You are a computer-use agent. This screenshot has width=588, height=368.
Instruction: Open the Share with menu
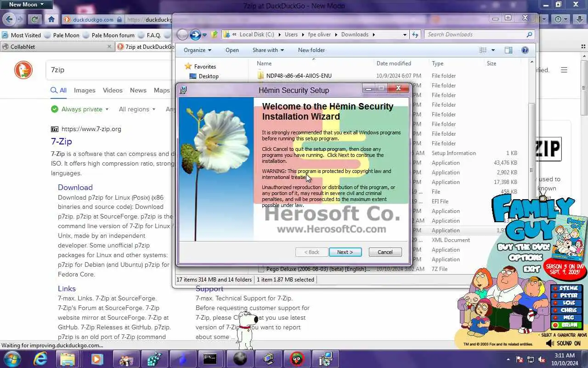268,50
